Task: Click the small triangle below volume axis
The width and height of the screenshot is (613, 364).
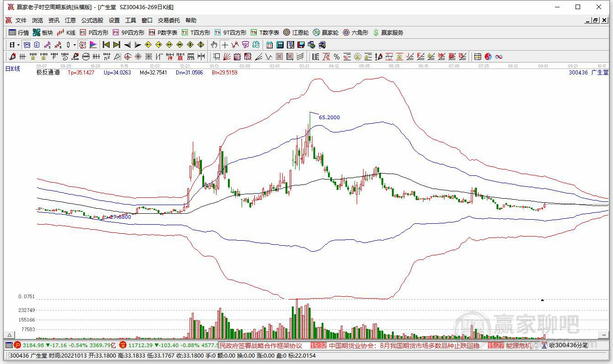Action: click(x=9, y=335)
